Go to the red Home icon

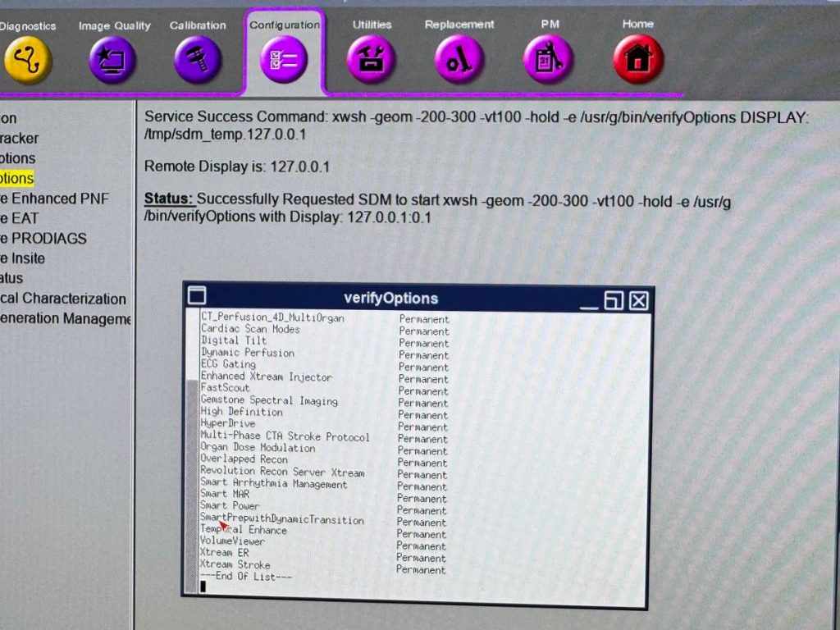637,59
